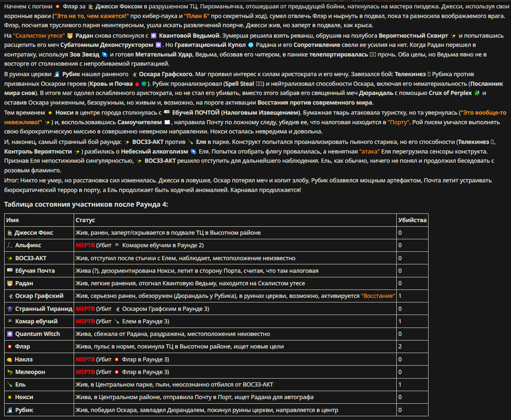Click the bottle emoji before Ель in the Имя column
The height and width of the screenshot is (420, 511).
pos(9,384)
